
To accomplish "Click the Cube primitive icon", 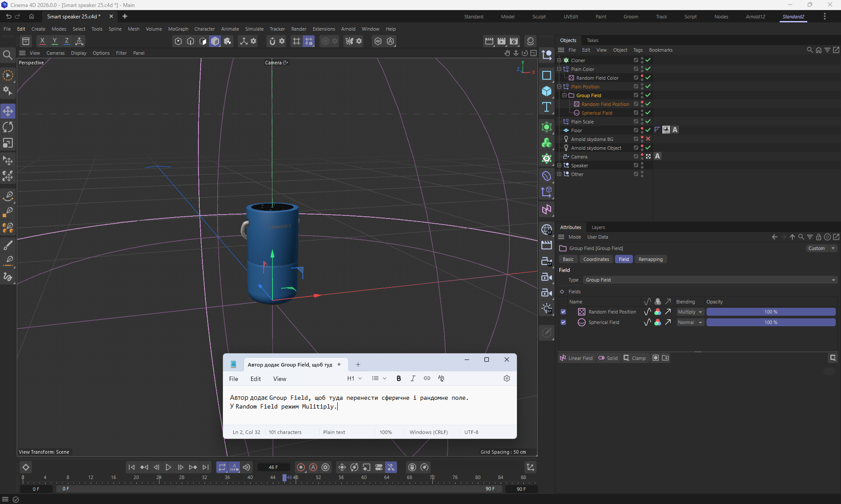I will (x=547, y=91).
